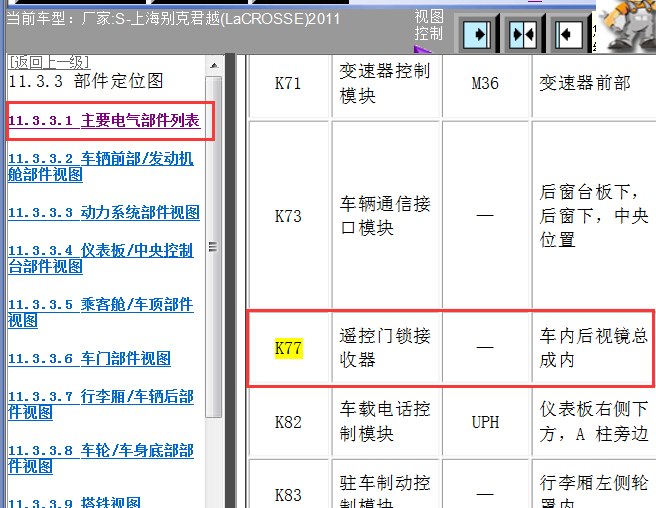Click the split-view icon with facing arrows
The image size is (656, 508).
524,33
